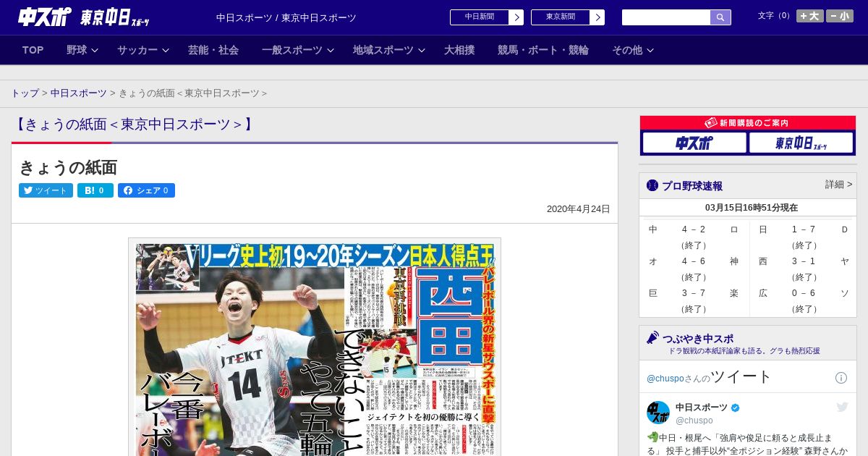Open the 東京新聞 link button
Viewport: 868px width, 456px height.
[561, 17]
